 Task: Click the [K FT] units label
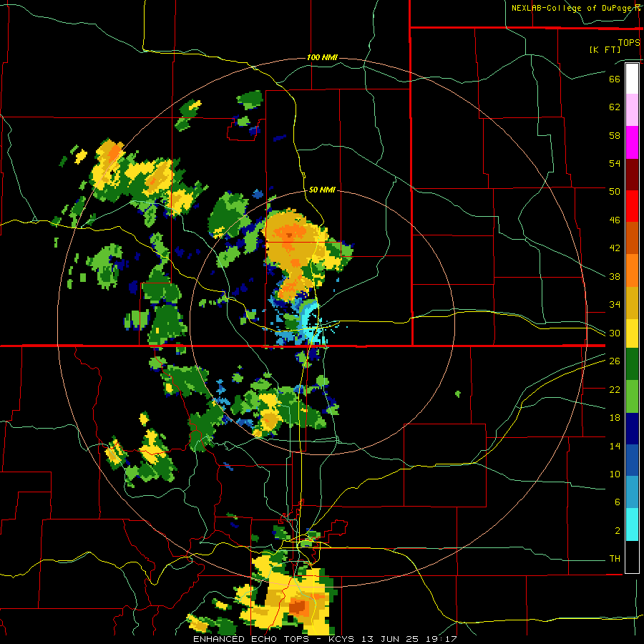click(x=605, y=50)
